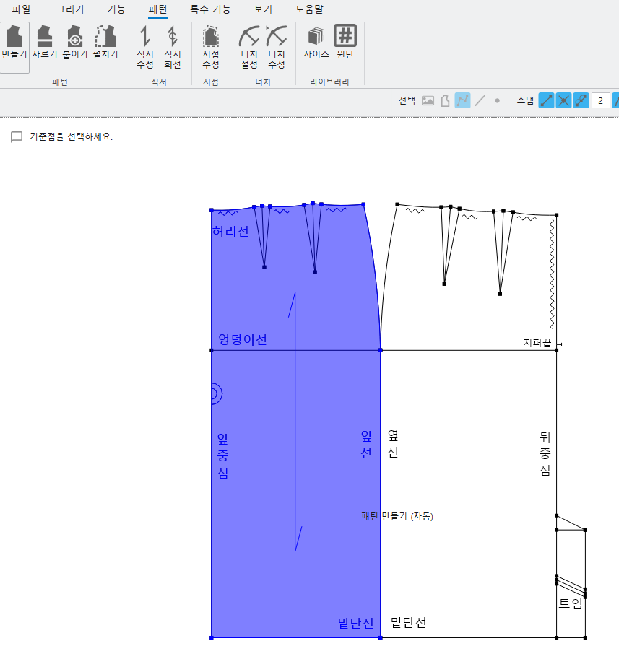Select the first front dart tip point

tap(264, 267)
